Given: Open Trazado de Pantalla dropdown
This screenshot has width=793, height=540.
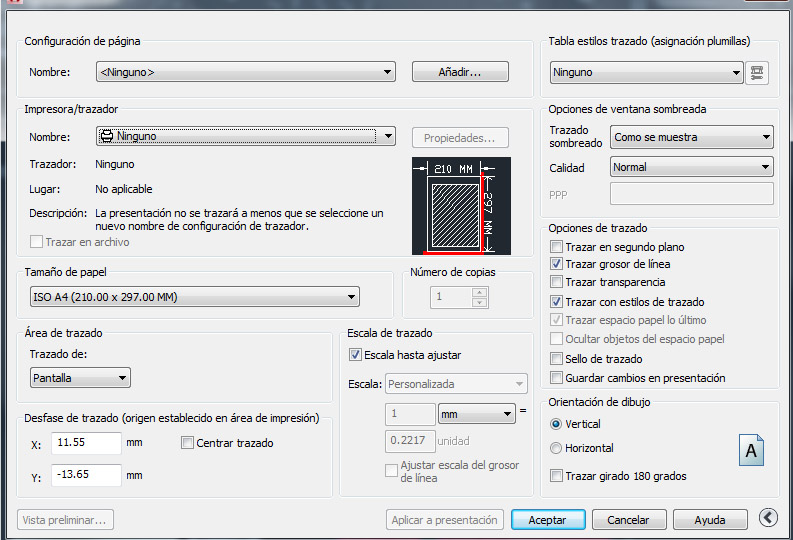Looking at the screenshot, I should click(80, 378).
